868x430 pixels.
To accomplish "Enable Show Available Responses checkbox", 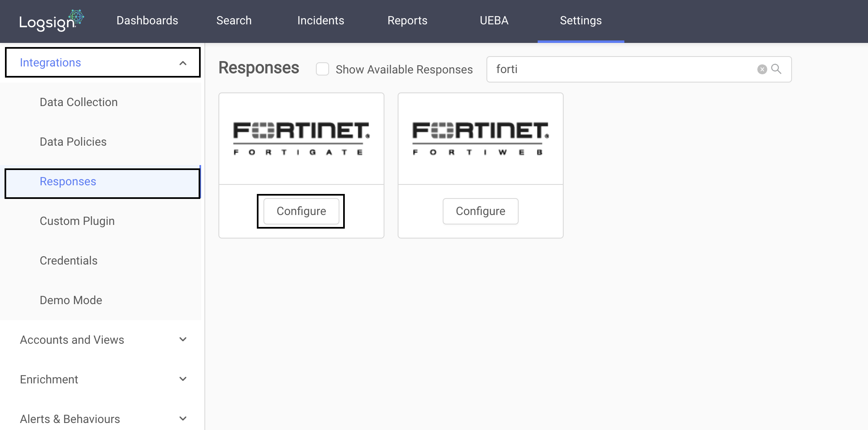I will coord(323,69).
